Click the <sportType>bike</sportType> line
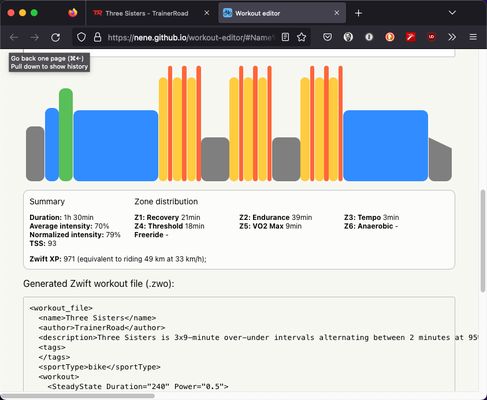Screen dimensions: 487x400 [99, 367]
